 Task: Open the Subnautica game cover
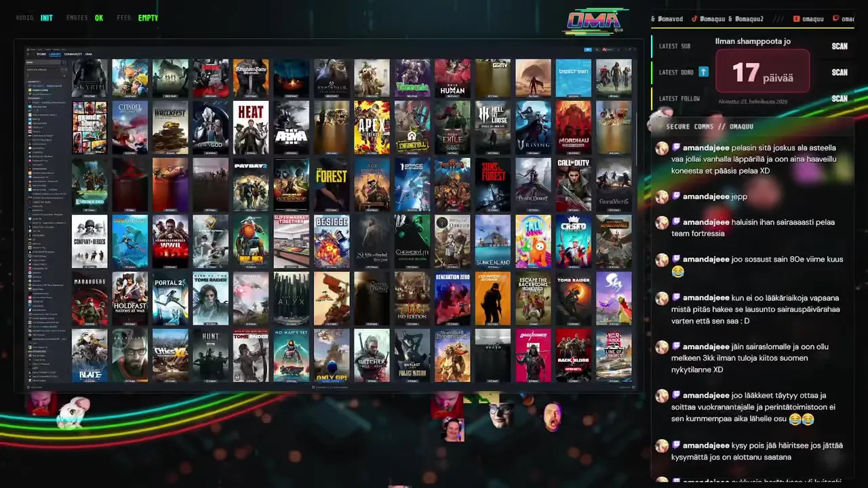[x=130, y=241]
